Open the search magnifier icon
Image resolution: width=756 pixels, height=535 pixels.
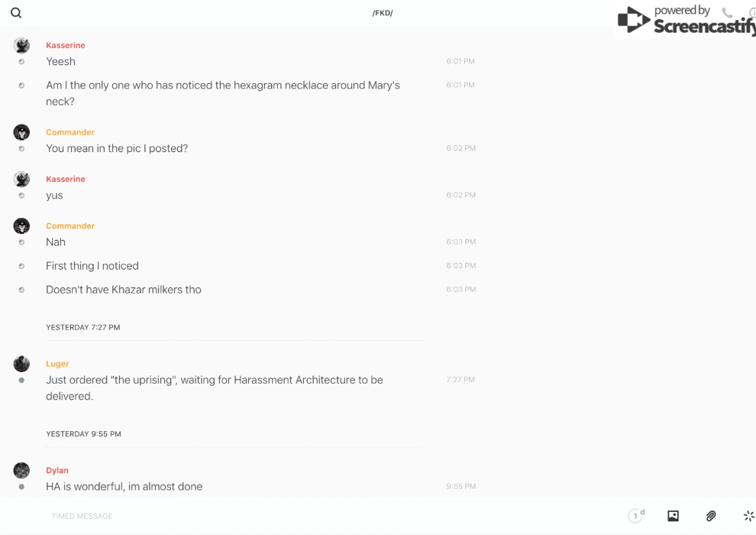(16, 13)
